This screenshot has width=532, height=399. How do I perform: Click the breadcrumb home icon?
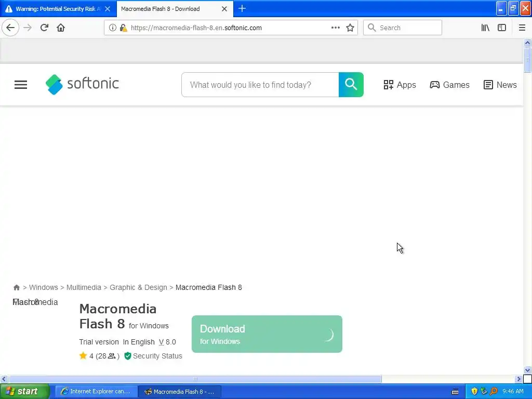(16, 287)
